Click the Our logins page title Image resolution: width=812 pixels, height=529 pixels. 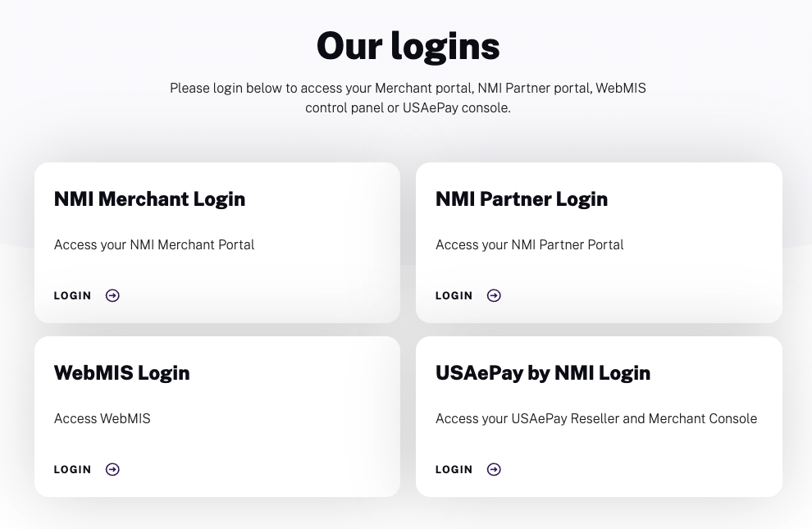click(x=408, y=46)
